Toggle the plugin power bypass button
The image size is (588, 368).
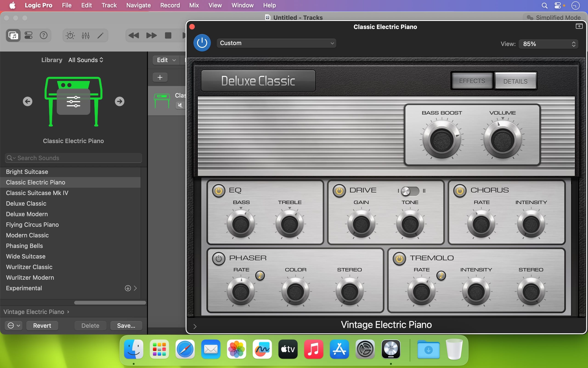tap(202, 43)
